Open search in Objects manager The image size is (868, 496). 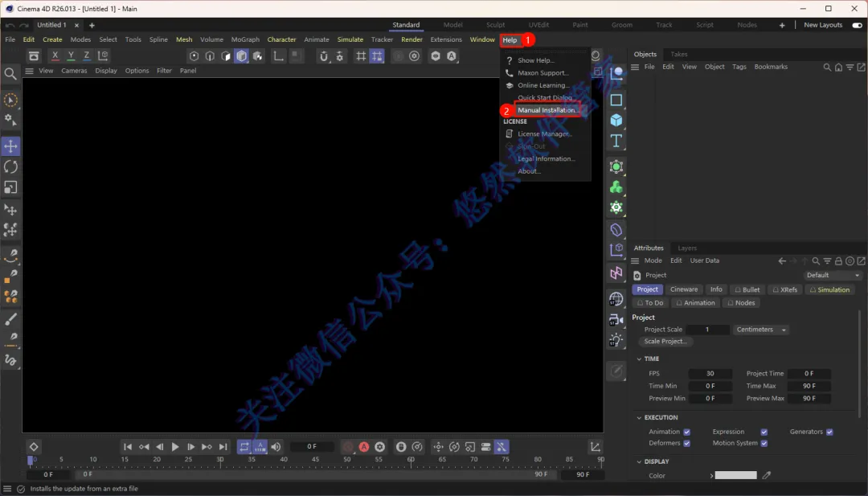pos(827,67)
